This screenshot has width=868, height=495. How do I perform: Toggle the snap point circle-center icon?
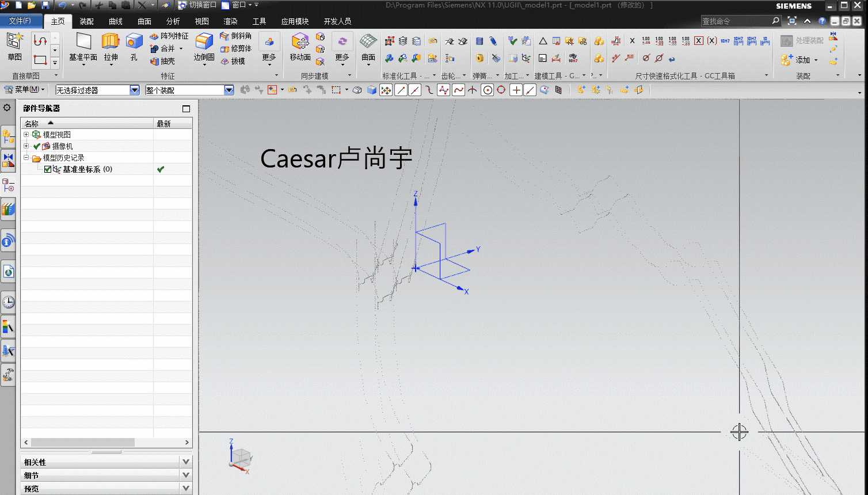(488, 90)
